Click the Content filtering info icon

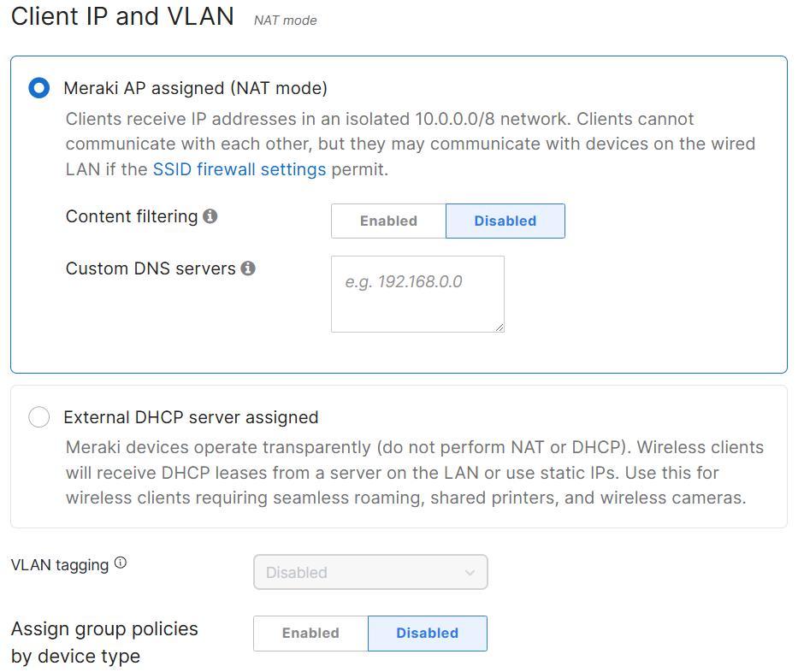[x=210, y=216]
